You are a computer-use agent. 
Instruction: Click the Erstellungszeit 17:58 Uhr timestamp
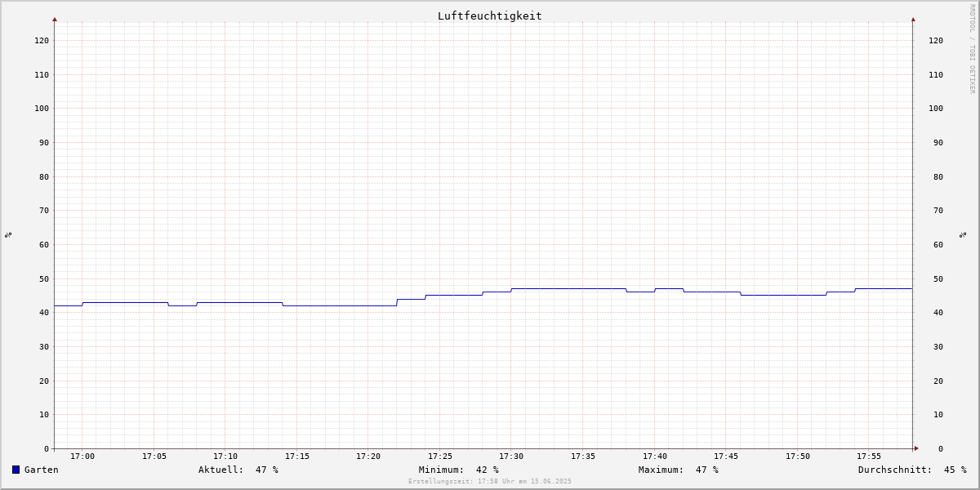click(x=490, y=481)
